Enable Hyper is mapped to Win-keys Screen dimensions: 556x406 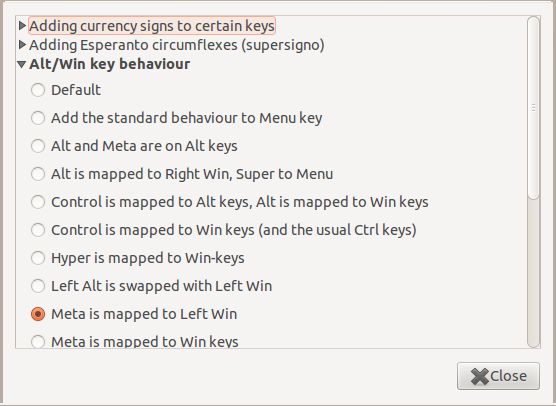[38, 258]
